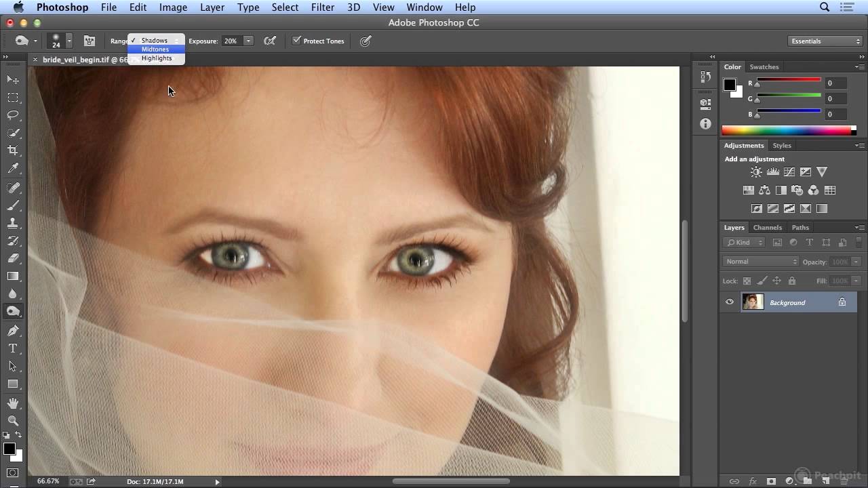This screenshot has width=868, height=488.
Task: Open the brush preset picker dropdown
Action: [68, 41]
